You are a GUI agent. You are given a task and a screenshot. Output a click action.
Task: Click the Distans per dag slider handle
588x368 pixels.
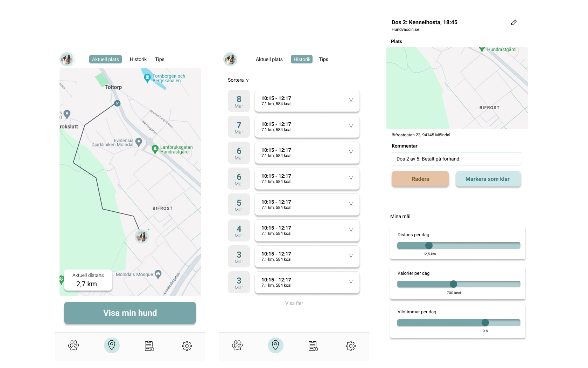(x=429, y=245)
